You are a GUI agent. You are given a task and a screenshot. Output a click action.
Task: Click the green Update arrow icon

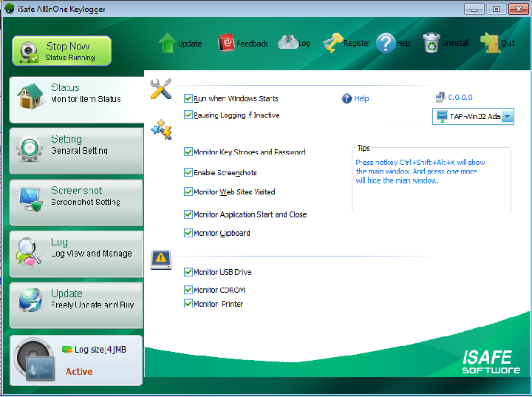tap(167, 43)
